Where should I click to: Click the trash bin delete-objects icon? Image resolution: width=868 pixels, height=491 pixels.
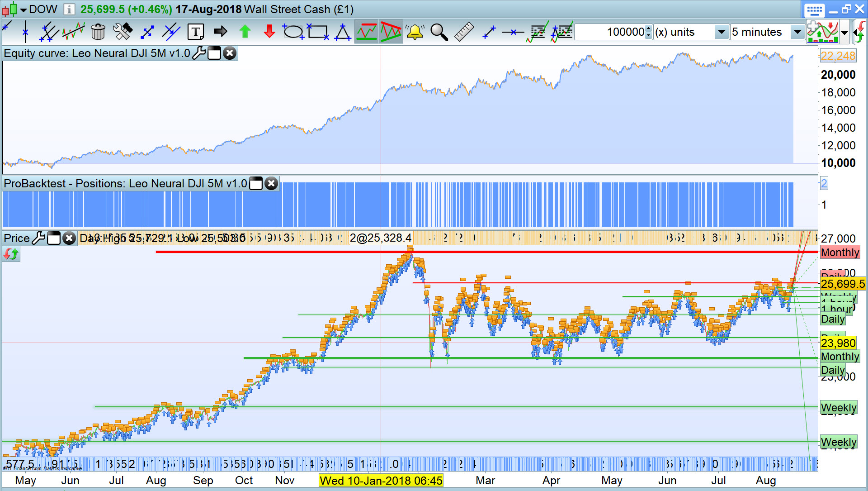point(98,32)
